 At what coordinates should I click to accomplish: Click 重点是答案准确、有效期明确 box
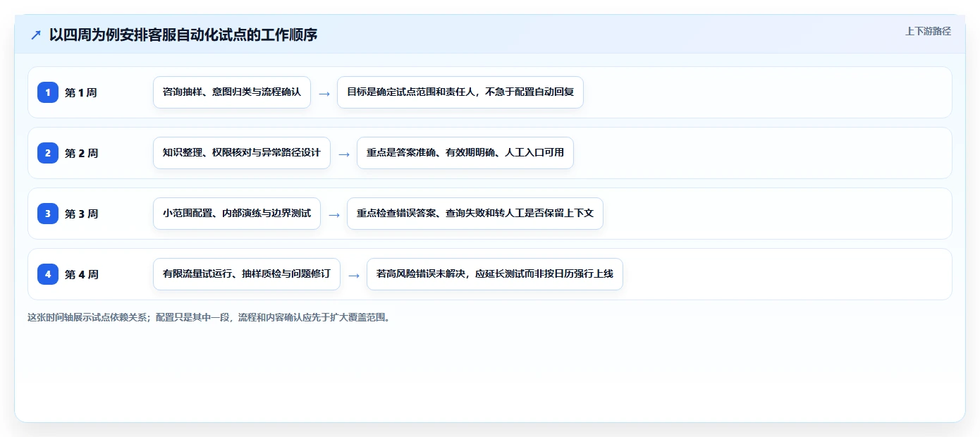point(465,153)
